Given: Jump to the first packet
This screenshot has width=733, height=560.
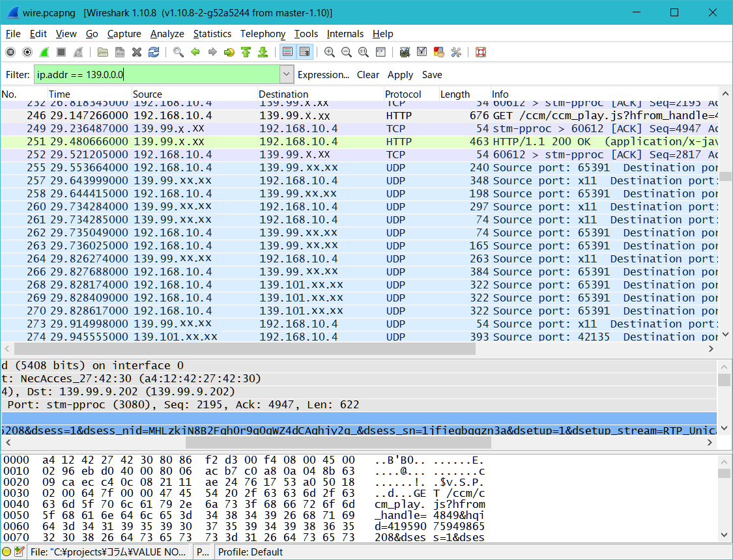Looking at the screenshot, I should 246,52.
